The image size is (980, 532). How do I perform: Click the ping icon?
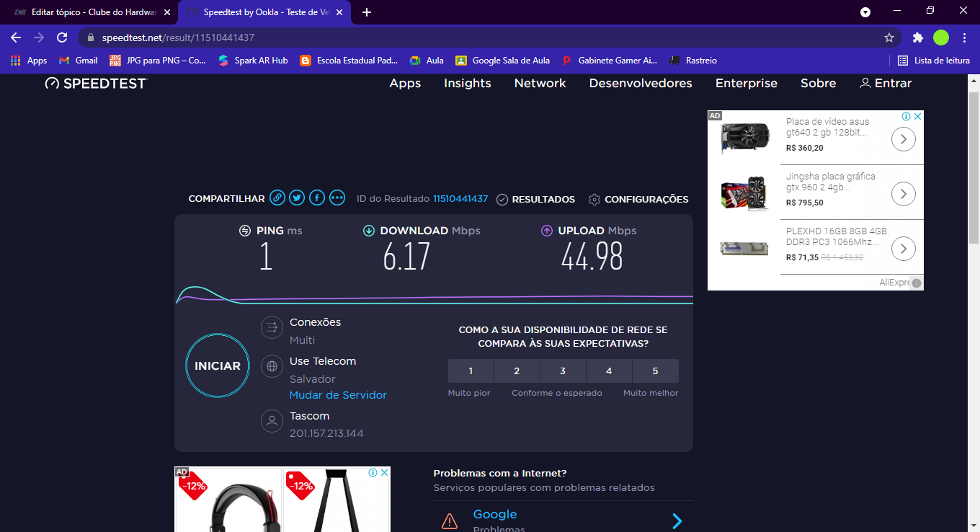(245, 231)
